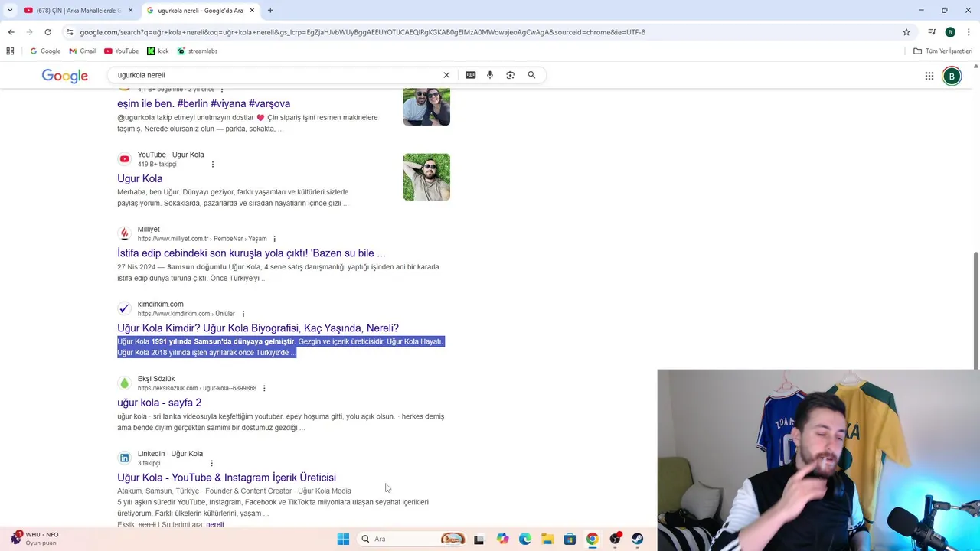Screen dimensions: 980x551
Task: Open Steam from the taskbar
Action: point(637,539)
